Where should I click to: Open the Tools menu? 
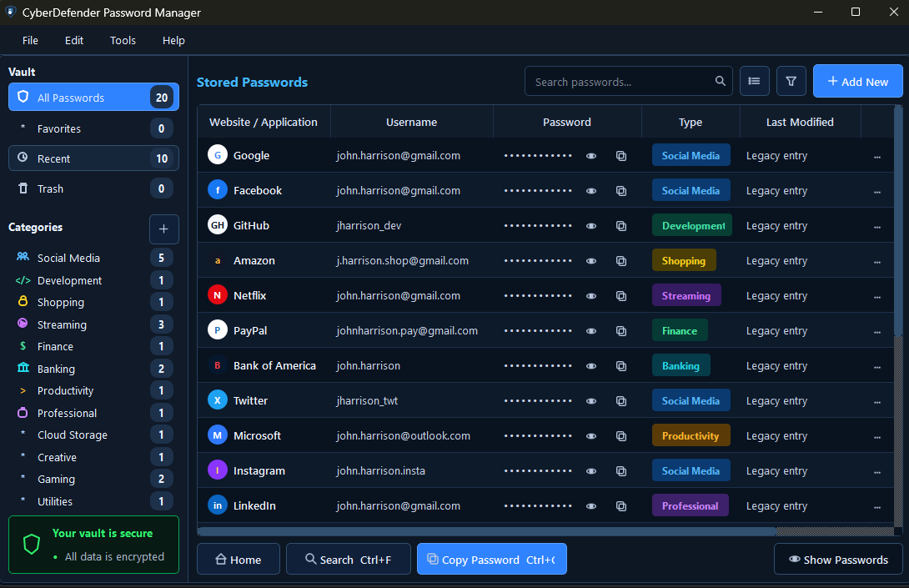(123, 41)
